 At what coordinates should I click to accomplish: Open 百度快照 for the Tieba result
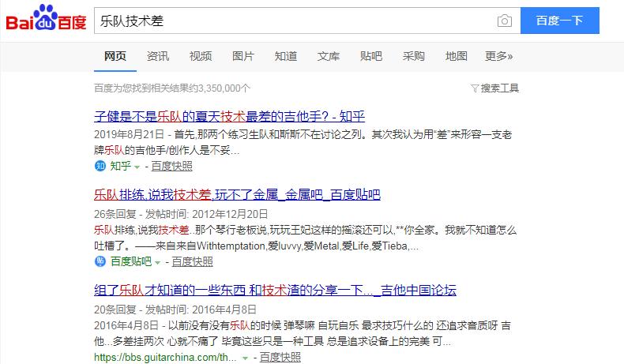(x=192, y=261)
